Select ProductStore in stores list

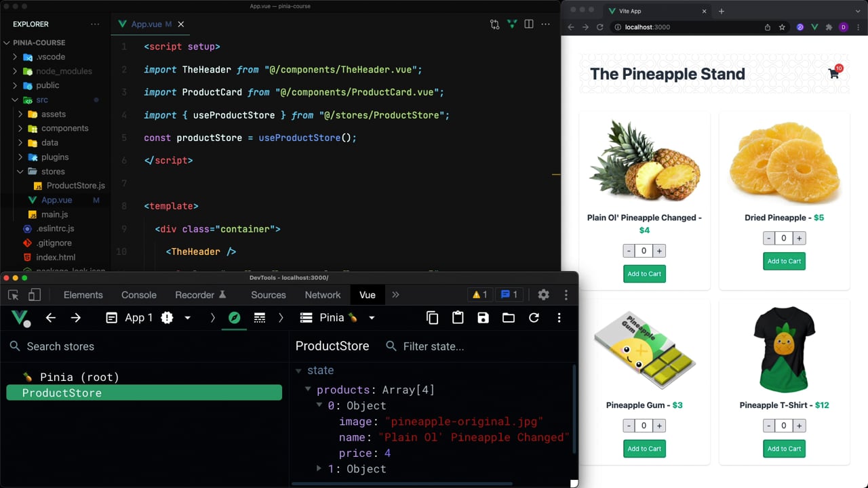tap(144, 392)
